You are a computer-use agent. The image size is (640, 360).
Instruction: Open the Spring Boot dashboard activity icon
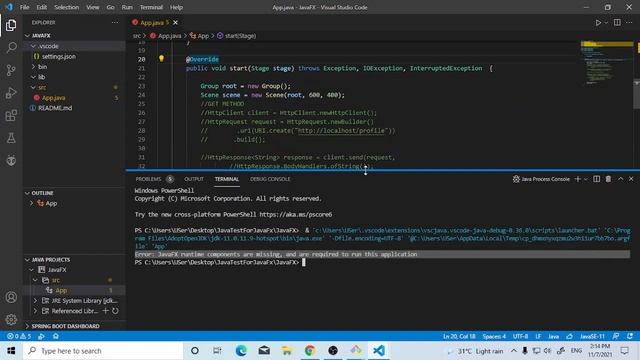point(11,160)
